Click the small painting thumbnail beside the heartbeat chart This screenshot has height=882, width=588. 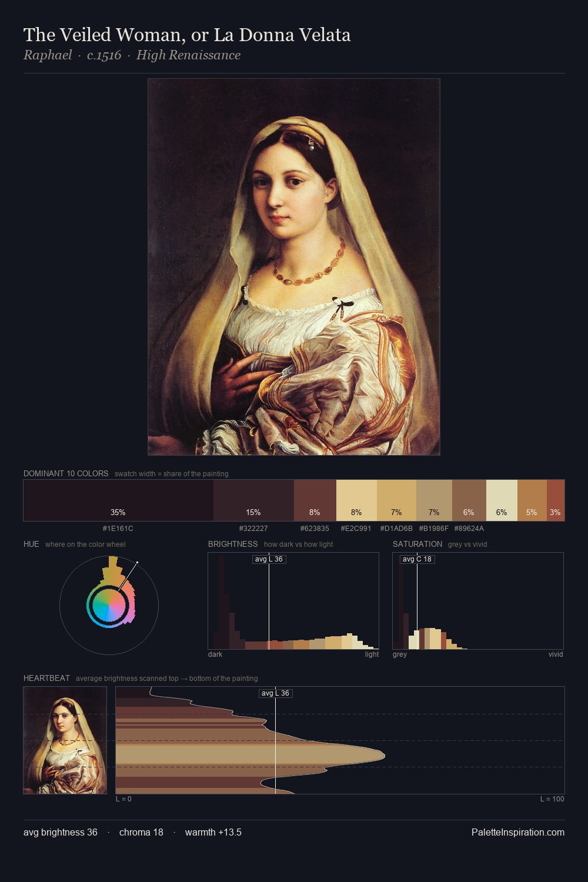pyautogui.click(x=65, y=740)
